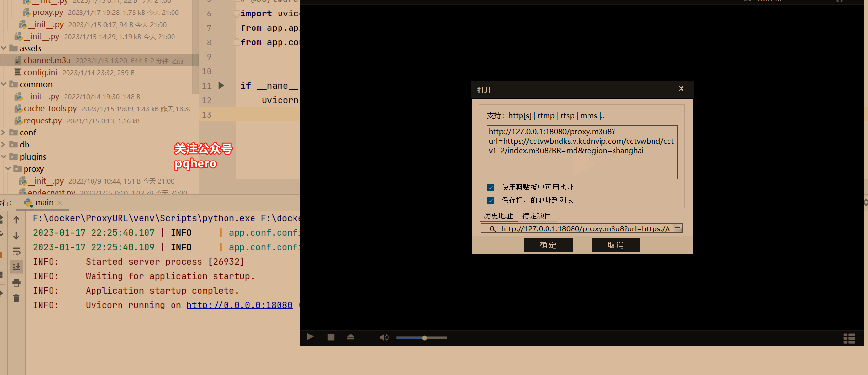Collapse the plugins folder
Viewport: 868px width, 375px height.
pyautogui.click(x=4, y=157)
